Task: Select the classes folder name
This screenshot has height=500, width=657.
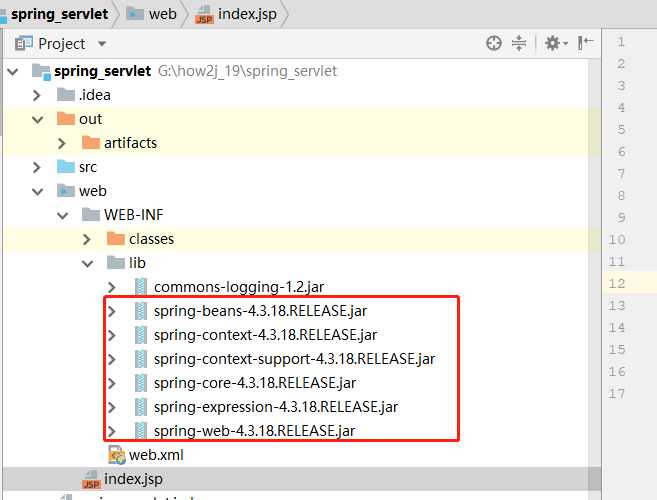Action: tap(151, 239)
